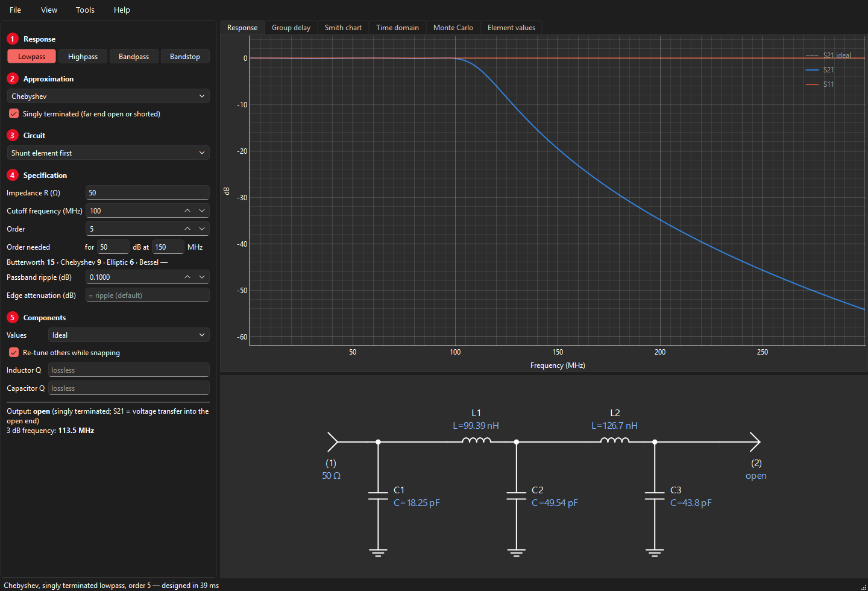The image size is (868, 591).
Task: Open the Element values tab
Action: click(x=511, y=28)
